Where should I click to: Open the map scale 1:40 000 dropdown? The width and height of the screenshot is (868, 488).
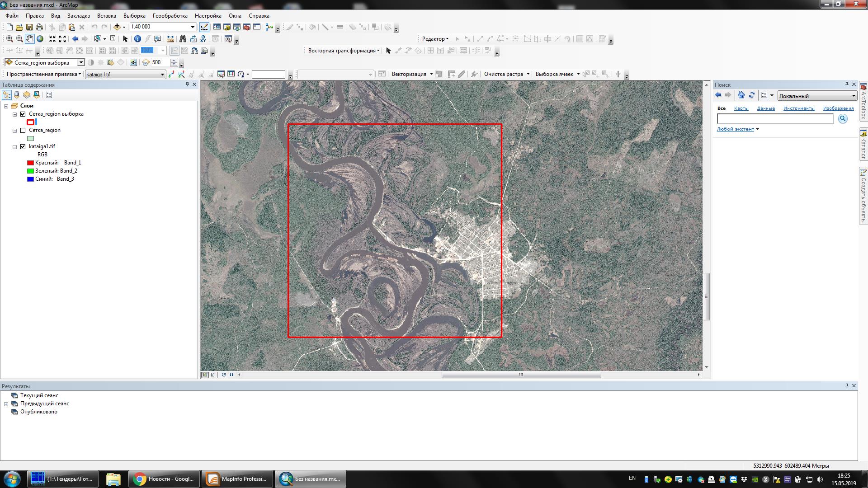pos(193,27)
